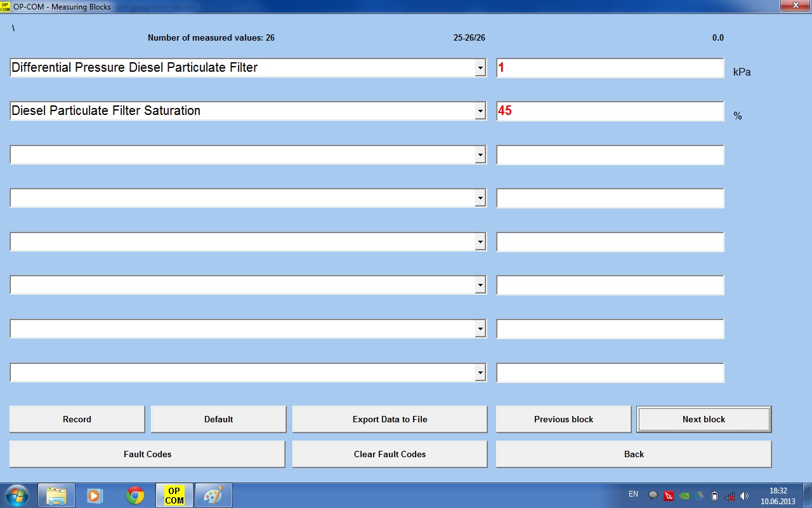Open the Windows Start menu
The width and height of the screenshot is (812, 508).
(16, 495)
